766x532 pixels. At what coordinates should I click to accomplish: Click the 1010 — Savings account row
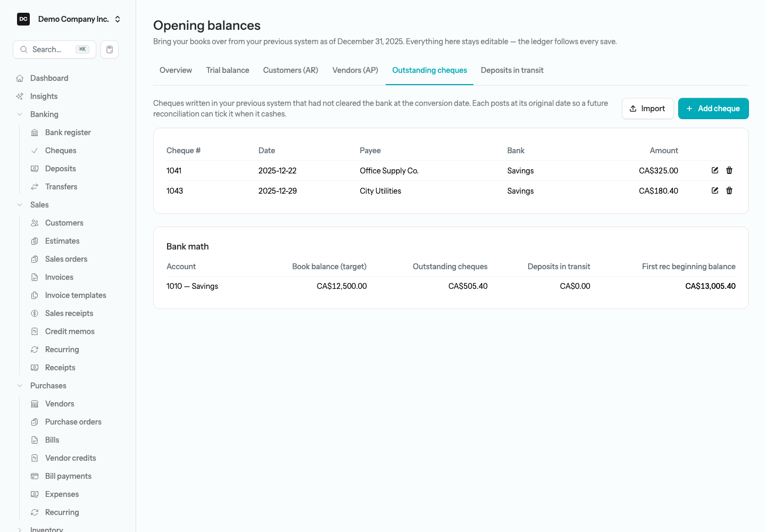[x=451, y=286]
